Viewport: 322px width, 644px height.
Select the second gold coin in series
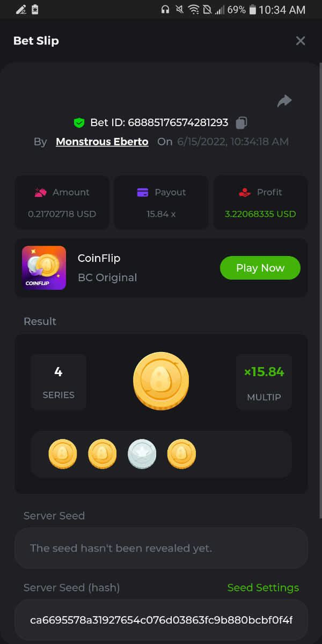coord(103,454)
